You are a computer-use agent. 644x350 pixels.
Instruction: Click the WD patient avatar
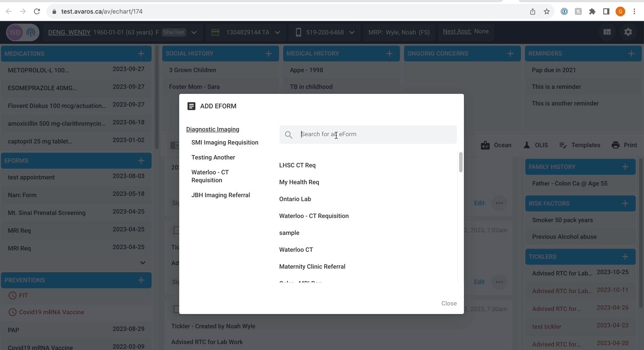15,32
